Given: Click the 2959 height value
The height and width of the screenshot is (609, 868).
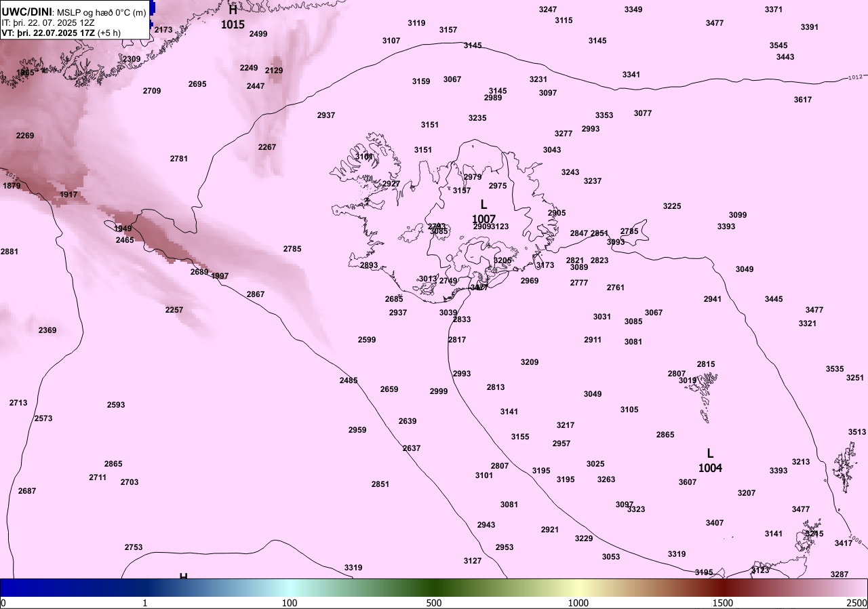Looking at the screenshot, I should pos(357,430).
